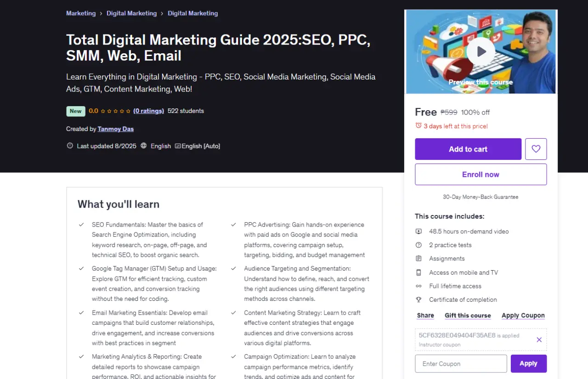This screenshot has width=588, height=379.
Task: Click the 48.5 hours on-demand video text
Action: pyautogui.click(x=469, y=232)
